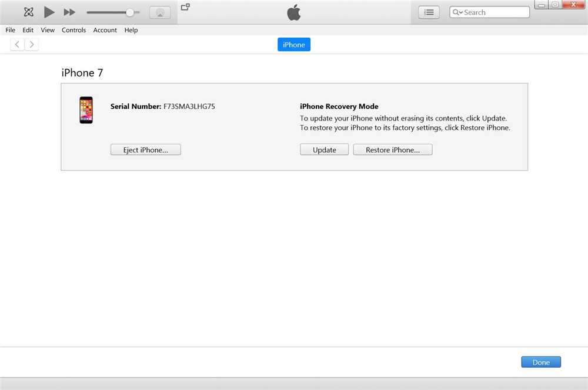The height and width of the screenshot is (390, 588).
Task: Click the iPhone 7 device thumbnail
Action: 86,110
